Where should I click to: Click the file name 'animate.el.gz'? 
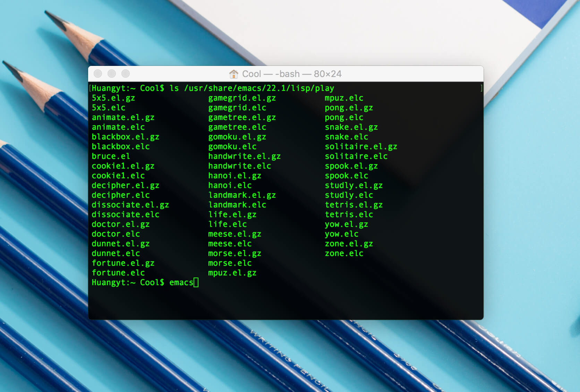click(123, 117)
